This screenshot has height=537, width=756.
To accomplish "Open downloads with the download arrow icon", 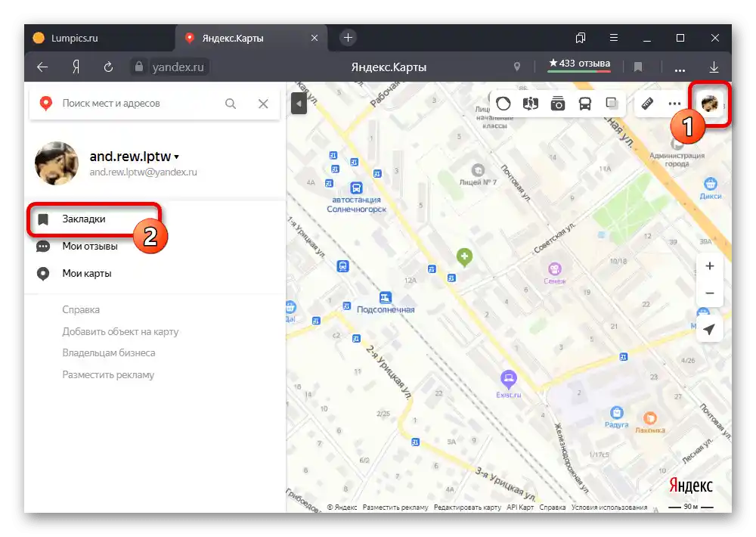I will [x=714, y=67].
